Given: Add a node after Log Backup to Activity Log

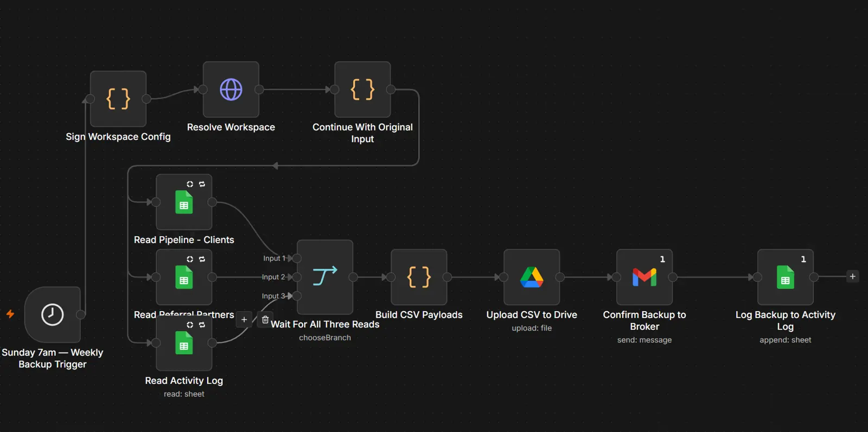Looking at the screenshot, I should tap(852, 276).
